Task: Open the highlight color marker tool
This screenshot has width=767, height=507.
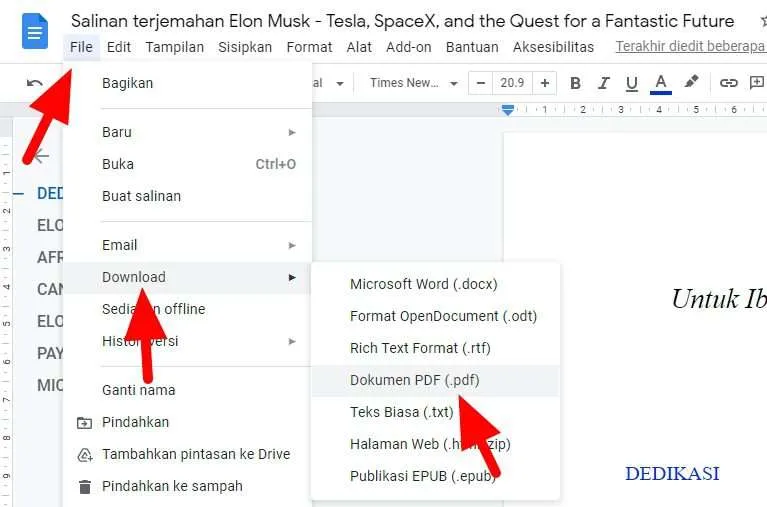Action: (x=691, y=82)
